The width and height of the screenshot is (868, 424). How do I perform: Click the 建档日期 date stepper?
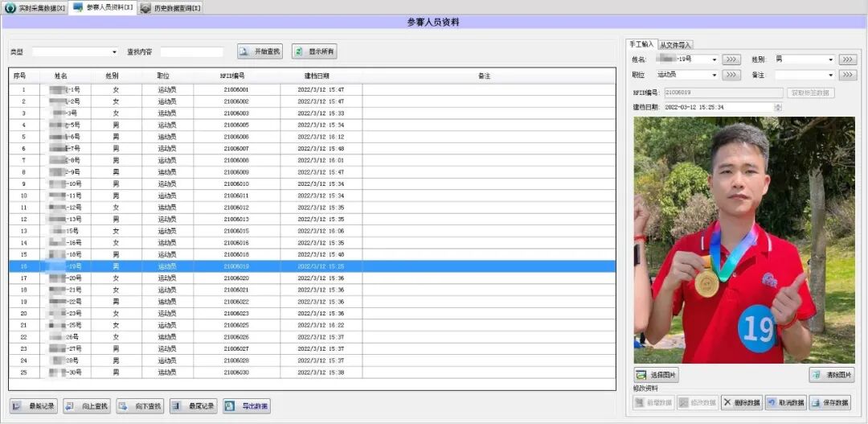[778, 107]
